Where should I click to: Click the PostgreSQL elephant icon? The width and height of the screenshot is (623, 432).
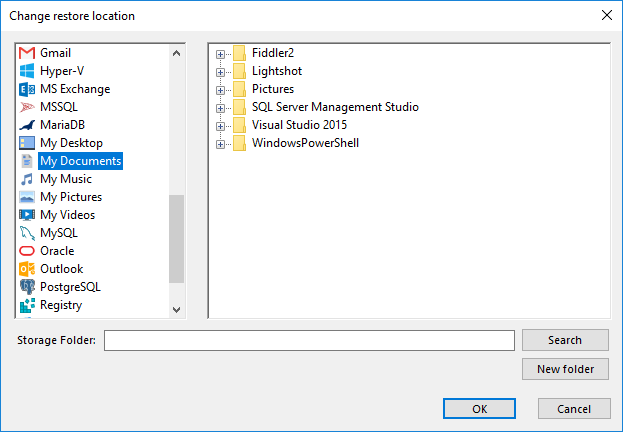point(27,287)
